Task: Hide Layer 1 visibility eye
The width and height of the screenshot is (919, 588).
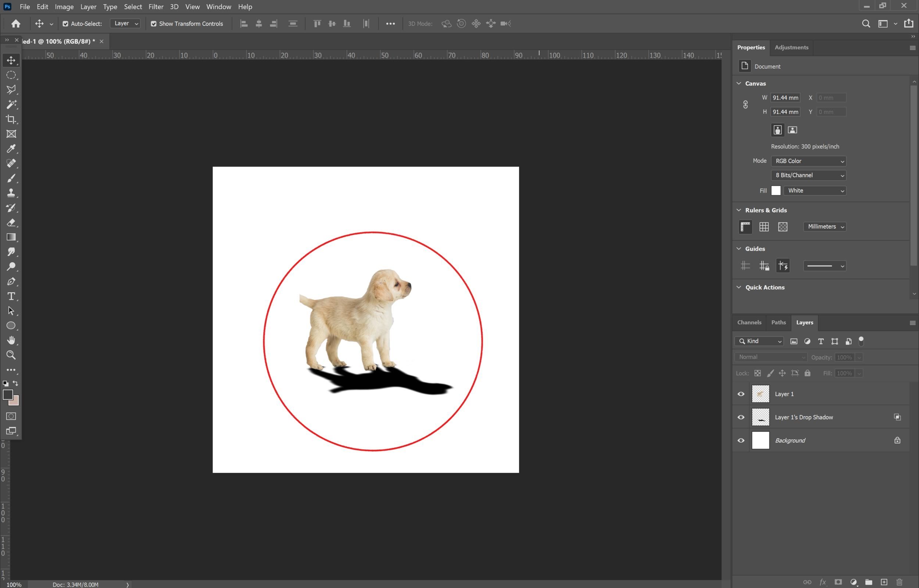Action: click(x=741, y=394)
